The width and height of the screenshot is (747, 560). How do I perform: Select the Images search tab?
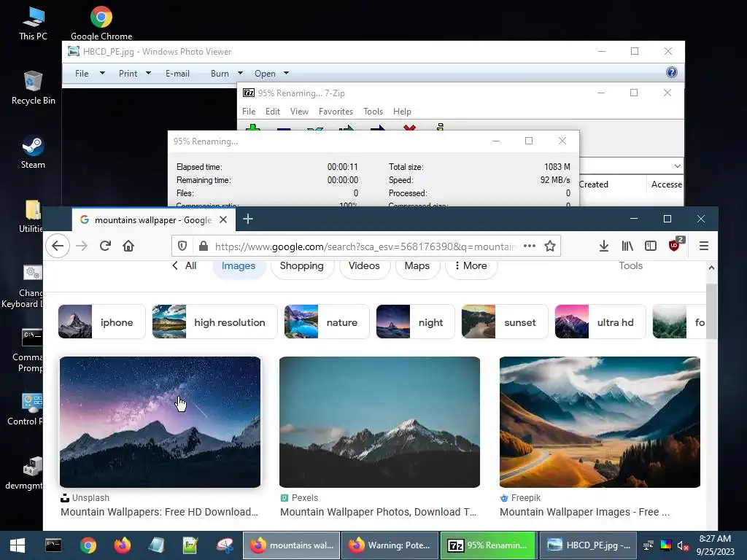pyautogui.click(x=239, y=265)
